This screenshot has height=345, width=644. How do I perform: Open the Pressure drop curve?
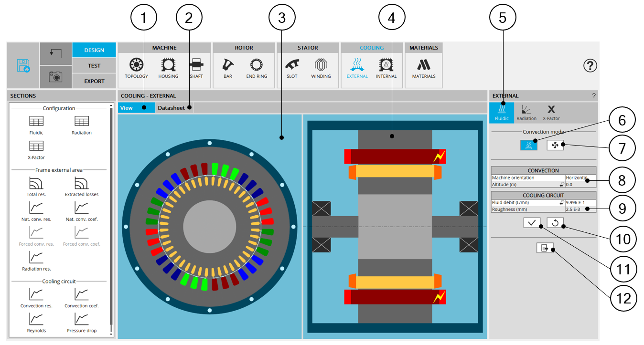82,322
